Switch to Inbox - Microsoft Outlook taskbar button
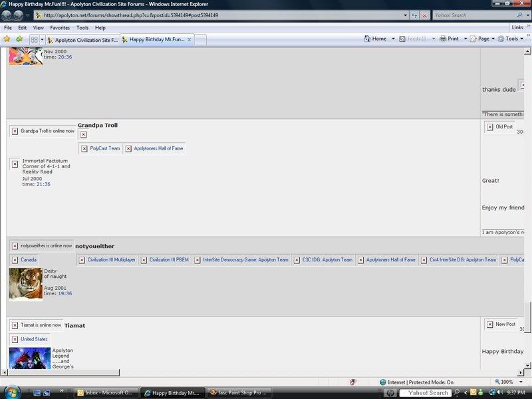This screenshot has width=532, height=399. (x=106, y=392)
